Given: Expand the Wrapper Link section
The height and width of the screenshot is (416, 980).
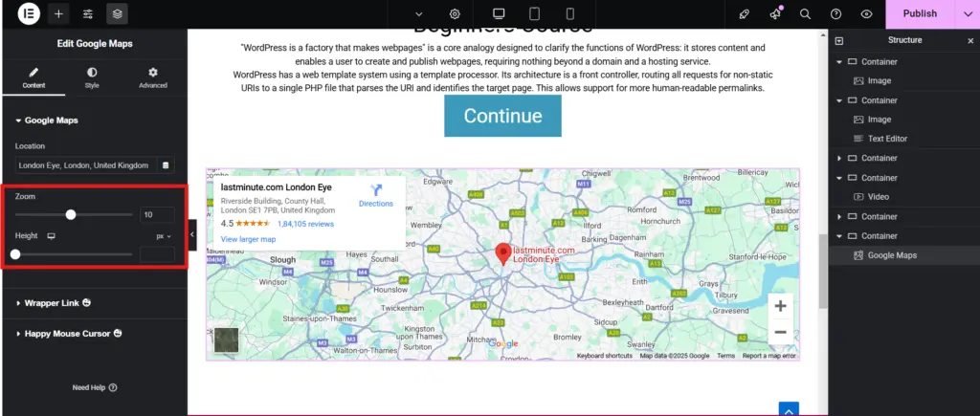Looking at the screenshot, I should [54, 303].
